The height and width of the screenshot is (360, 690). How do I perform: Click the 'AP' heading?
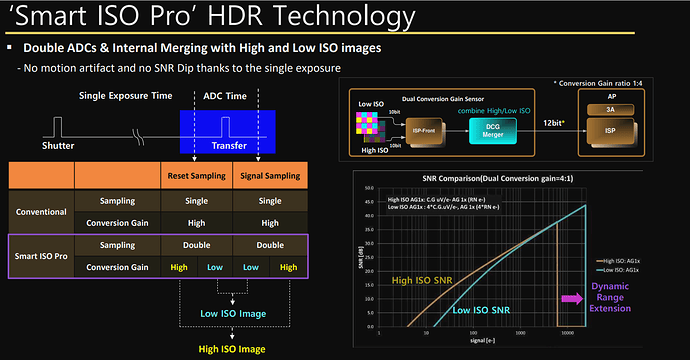[x=612, y=96]
